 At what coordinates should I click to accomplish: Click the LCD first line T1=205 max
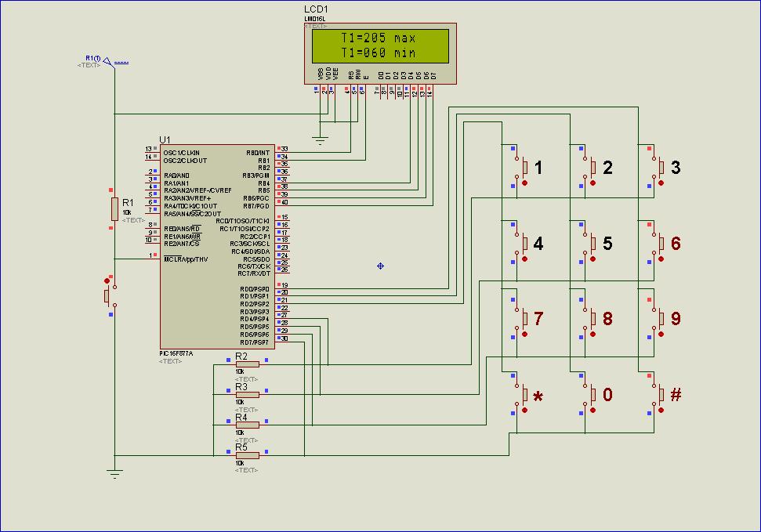(379, 38)
